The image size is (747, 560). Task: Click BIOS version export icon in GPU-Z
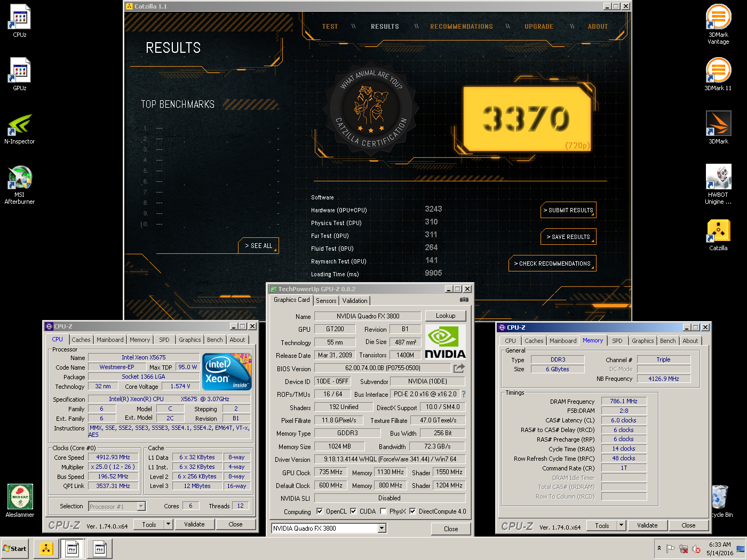pyautogui.click(x=459, y=368)
